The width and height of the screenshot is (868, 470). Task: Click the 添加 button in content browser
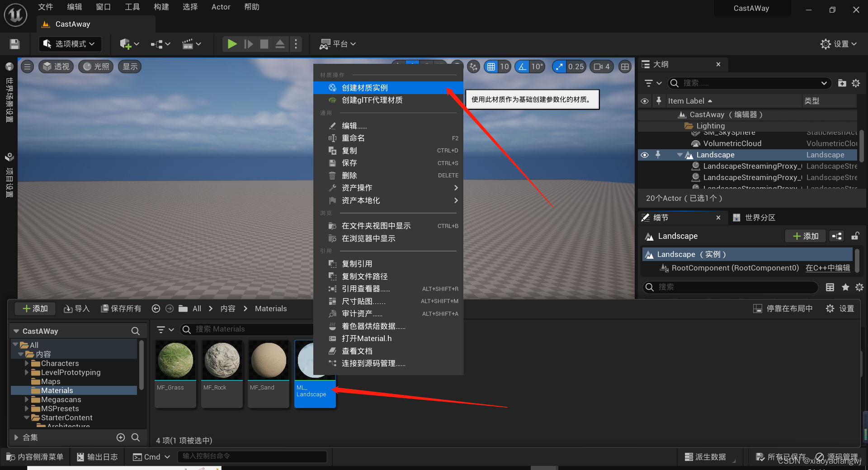(35, 309)
